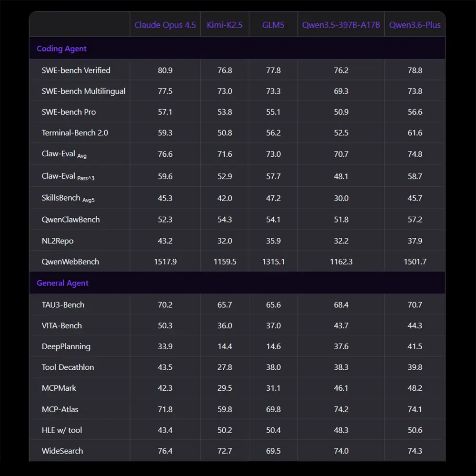The width and height of the screenshot is (476, 476).
Task: Click the HLE w/ tool row label
Action: (x=62, y=430)
